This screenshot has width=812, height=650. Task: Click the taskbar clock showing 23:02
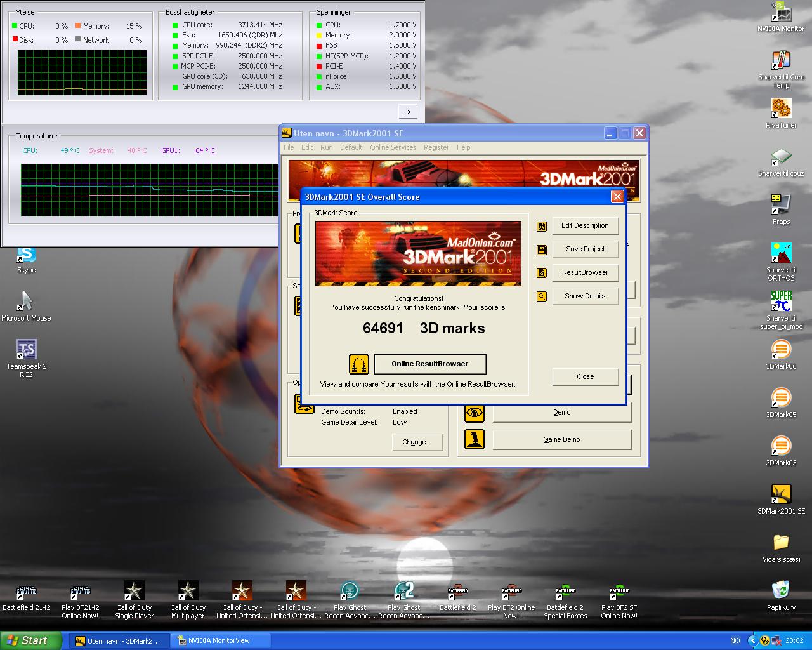click(794, 641)
